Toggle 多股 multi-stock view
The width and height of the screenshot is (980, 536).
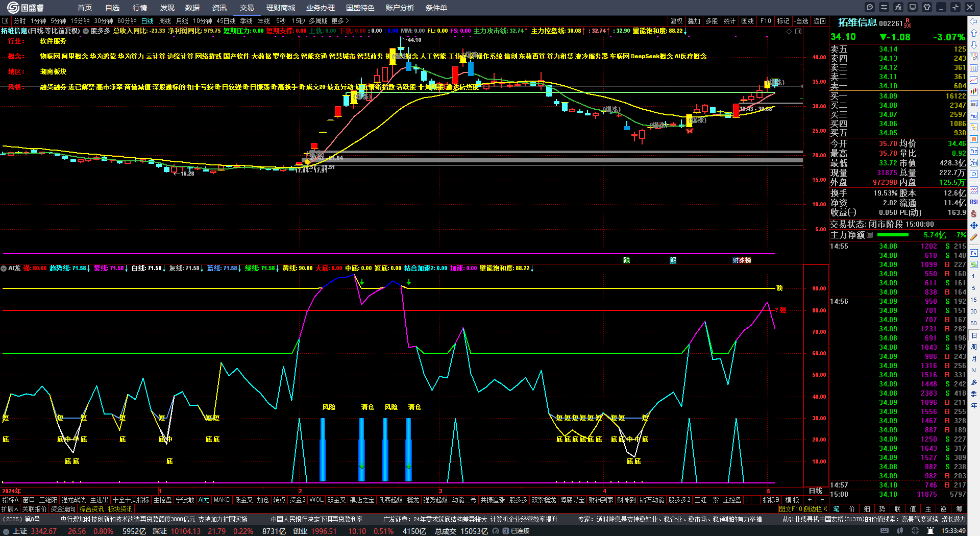tap(712, 21)
